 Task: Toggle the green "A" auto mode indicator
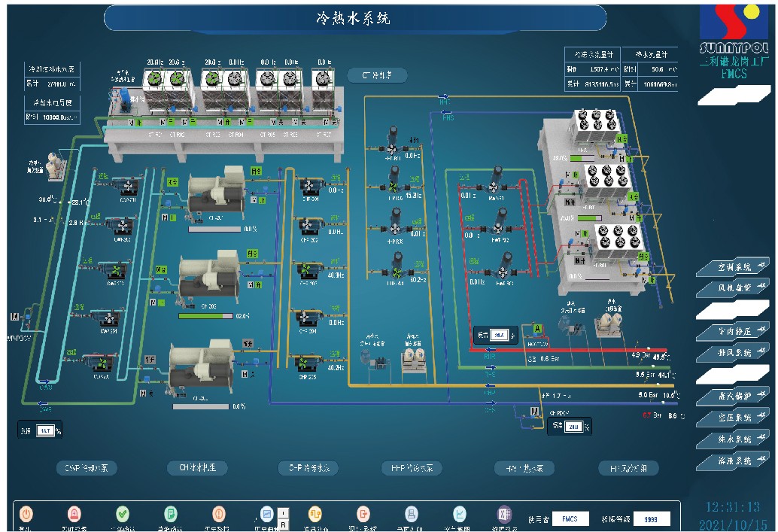[x=537, y=328]
